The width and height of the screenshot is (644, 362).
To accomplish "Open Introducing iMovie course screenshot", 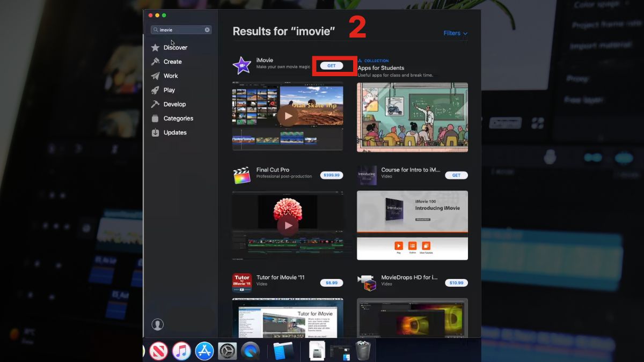I will click(x=412, y=225).
